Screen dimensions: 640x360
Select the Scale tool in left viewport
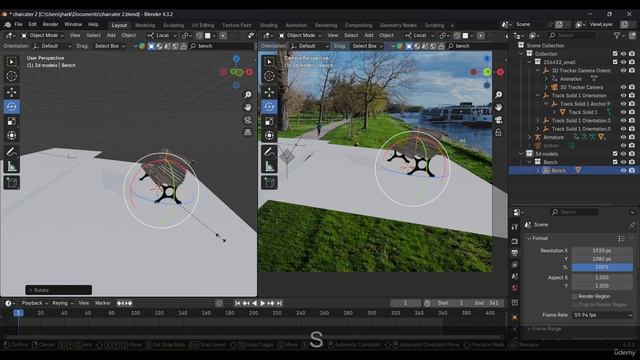coord(11,121)
